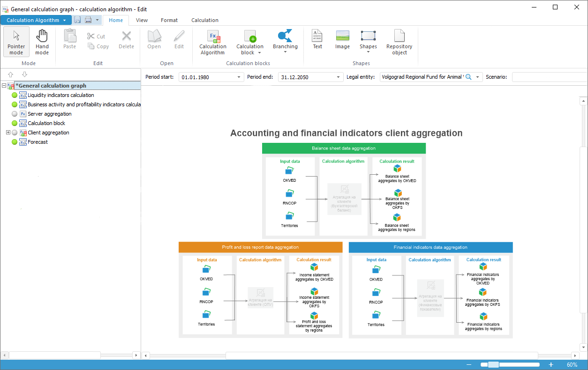The height and width of the screenshot is (370, 588).
Task: Click the Open book icon
Action: coord(154,36)
